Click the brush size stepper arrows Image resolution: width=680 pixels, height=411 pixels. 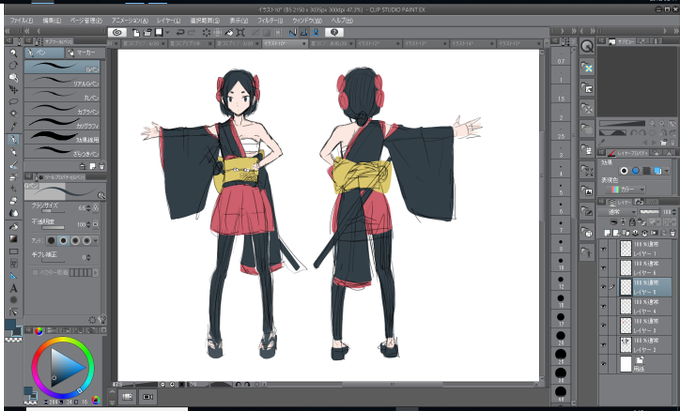(x=89, y=208)
